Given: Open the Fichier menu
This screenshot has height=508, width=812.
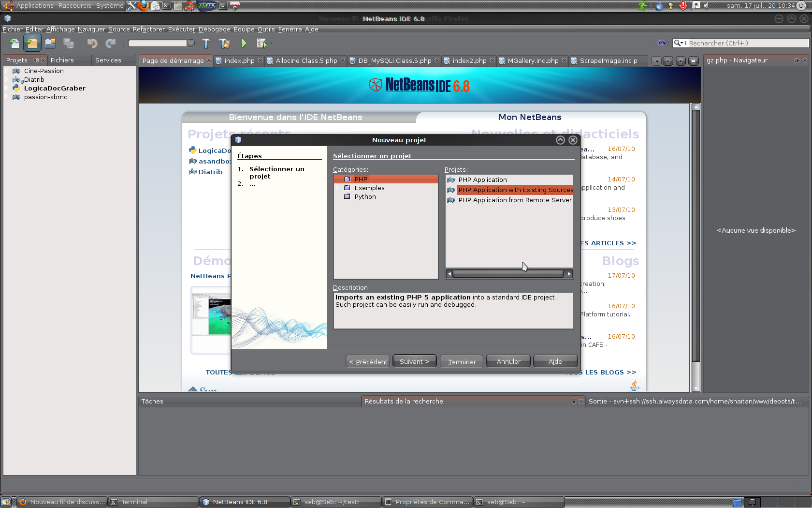Looking at the screenshot, I should coord(13,29).
